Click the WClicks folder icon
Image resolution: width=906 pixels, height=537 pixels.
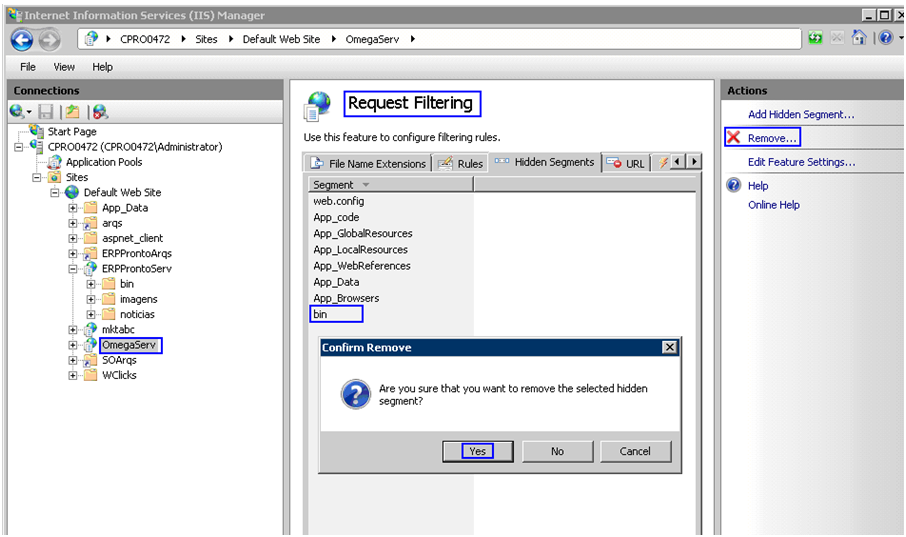[91, 375]
